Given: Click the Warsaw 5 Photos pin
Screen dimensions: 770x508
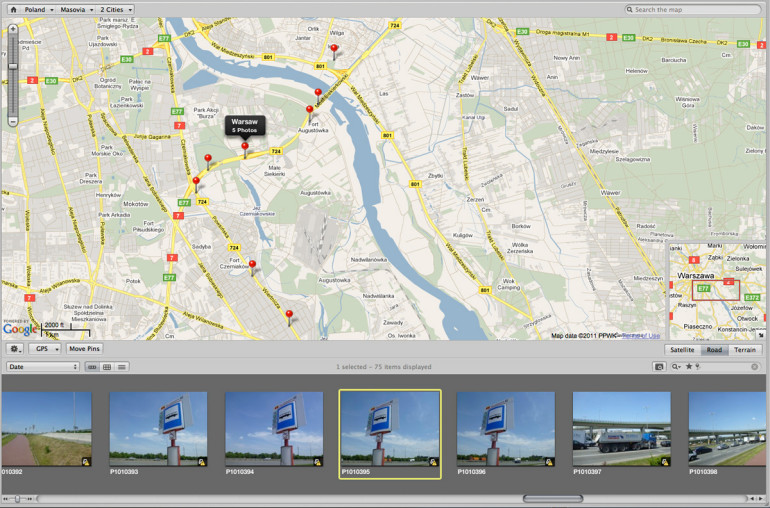Looking at the screenshot, I should click(x=245, y=148).
